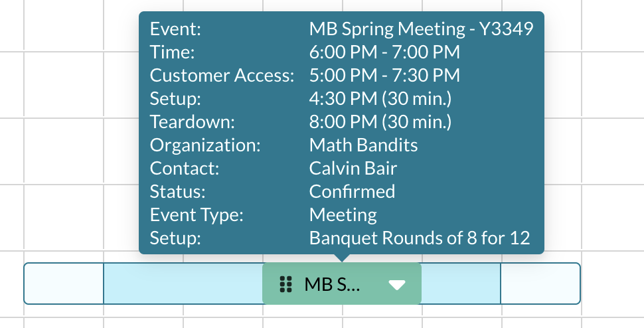
Task: Click the contact name Calvin Bair
Action: pos(353,168)
